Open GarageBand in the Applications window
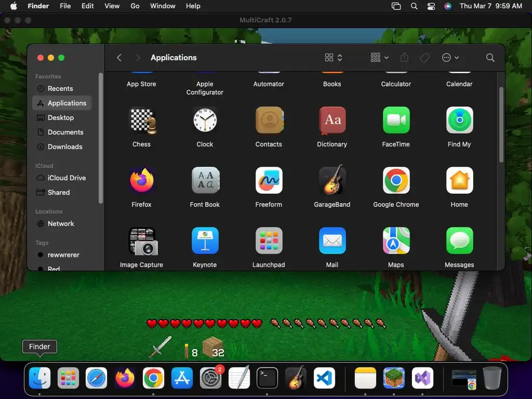The image size is (532, 399). coord(332,180)
